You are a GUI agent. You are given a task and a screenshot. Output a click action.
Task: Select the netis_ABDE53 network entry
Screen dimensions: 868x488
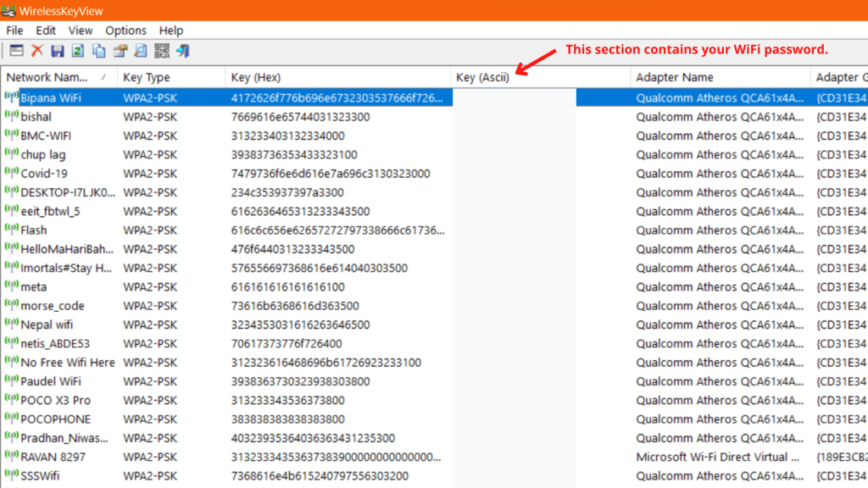point(55,344)
